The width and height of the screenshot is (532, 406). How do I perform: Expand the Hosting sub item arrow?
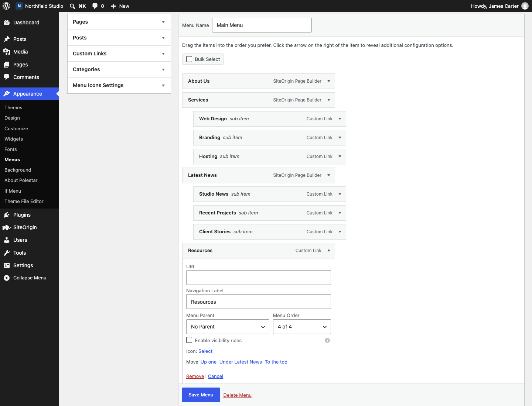(x=340, y=156)
